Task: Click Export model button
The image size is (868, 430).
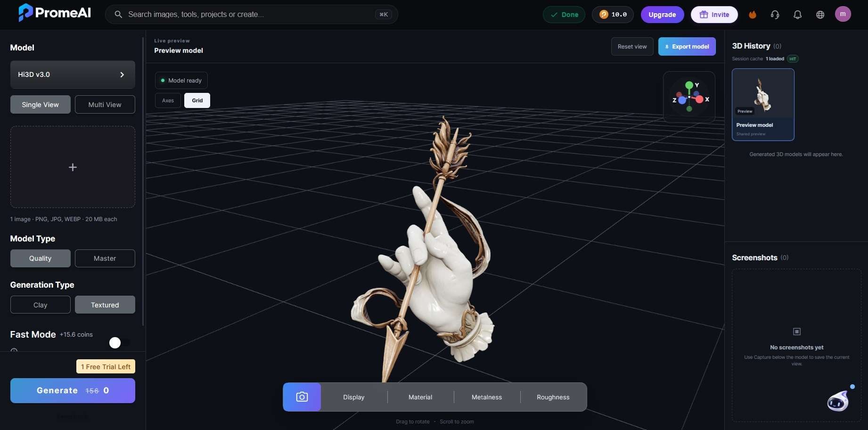Action: pos(687,47)
